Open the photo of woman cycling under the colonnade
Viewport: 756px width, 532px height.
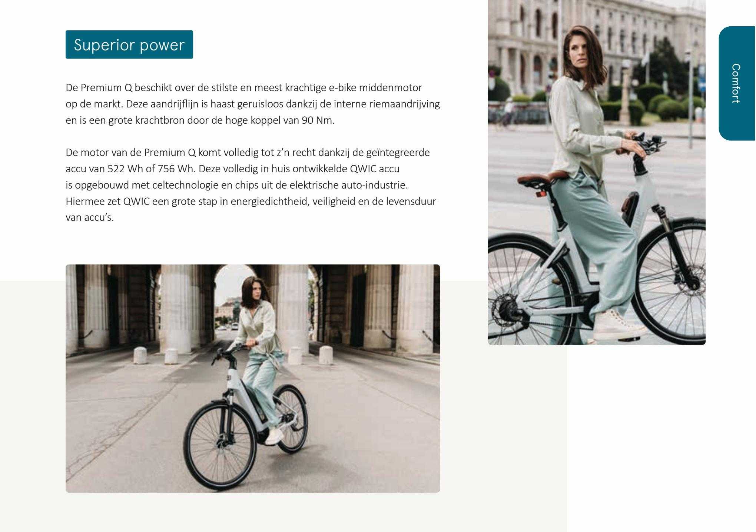[x=253, y=378]
